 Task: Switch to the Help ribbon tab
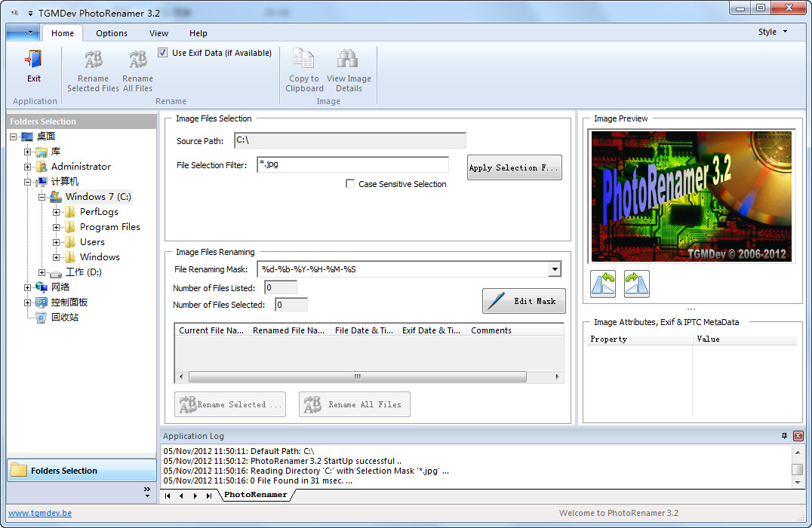tap(198, 33)
